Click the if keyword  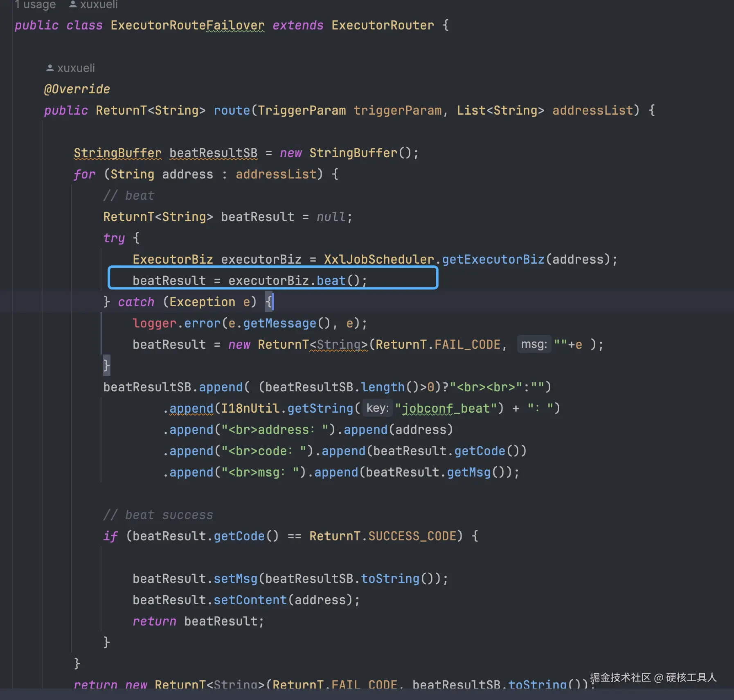[110, 536]
